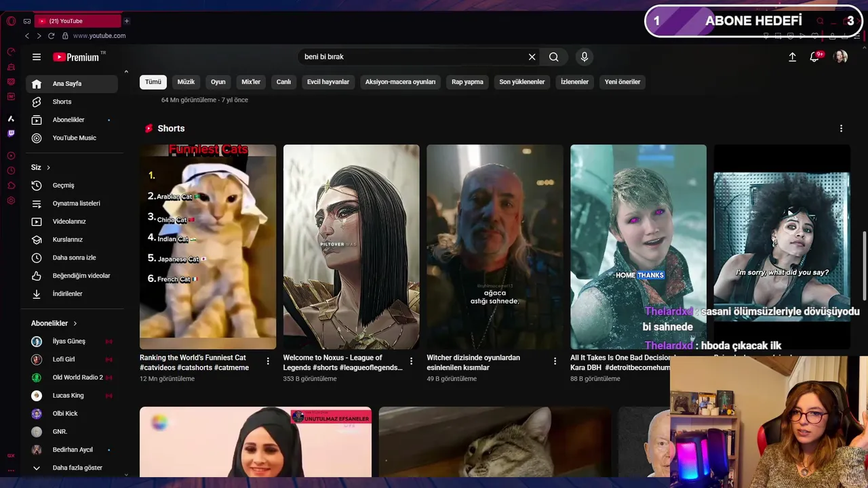The image size is (868, 488).
Task: Open Oynatma listeleri
Action: coord(72,203)
